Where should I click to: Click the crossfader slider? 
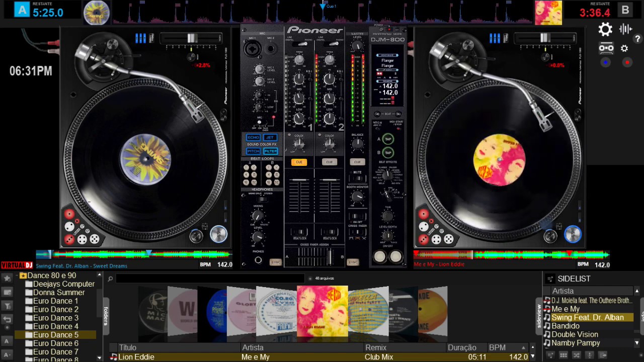[330, 256]
